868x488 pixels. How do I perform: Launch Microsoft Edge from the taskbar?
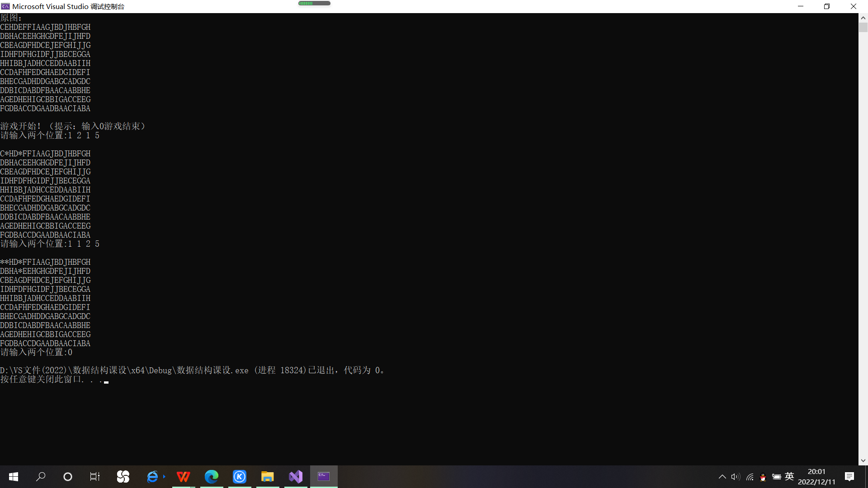212,477
